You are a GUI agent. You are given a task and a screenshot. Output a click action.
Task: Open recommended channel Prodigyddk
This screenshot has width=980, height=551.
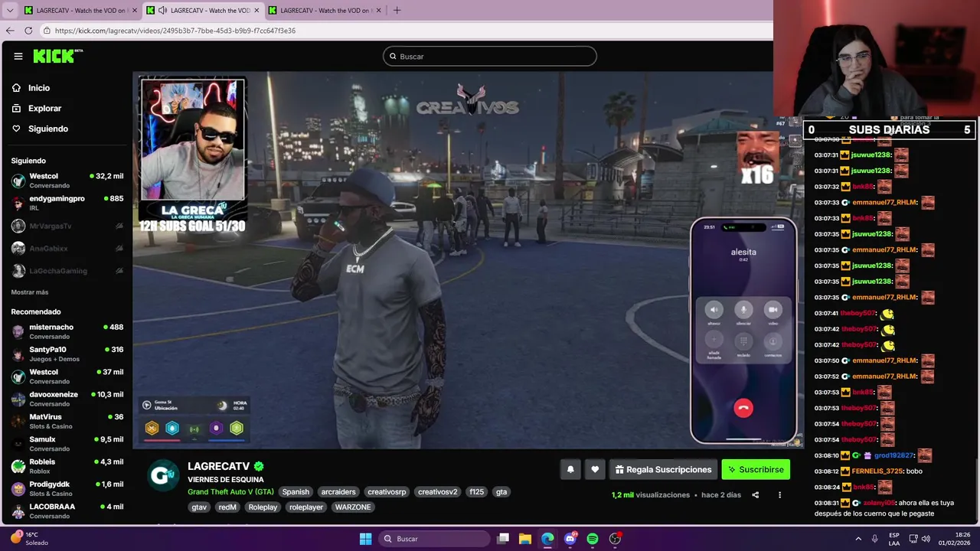tap(67, 488)
